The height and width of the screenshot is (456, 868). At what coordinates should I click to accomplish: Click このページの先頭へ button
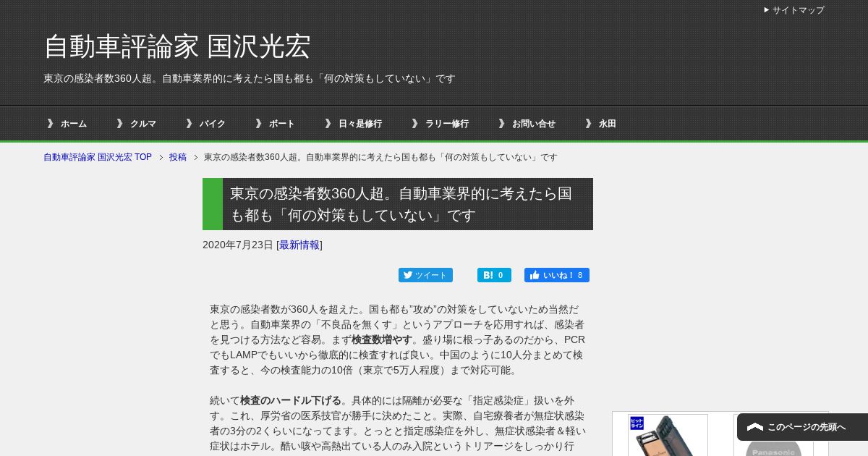click(802, 427)
